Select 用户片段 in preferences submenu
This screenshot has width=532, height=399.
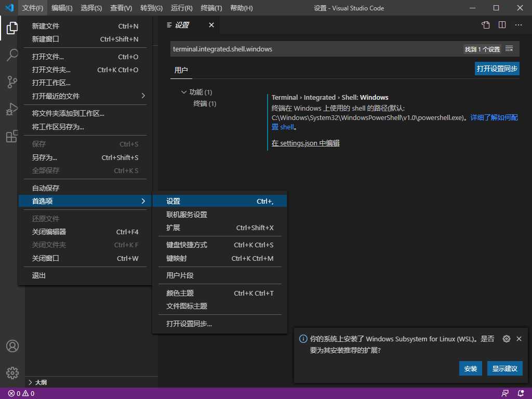(220, 275)
